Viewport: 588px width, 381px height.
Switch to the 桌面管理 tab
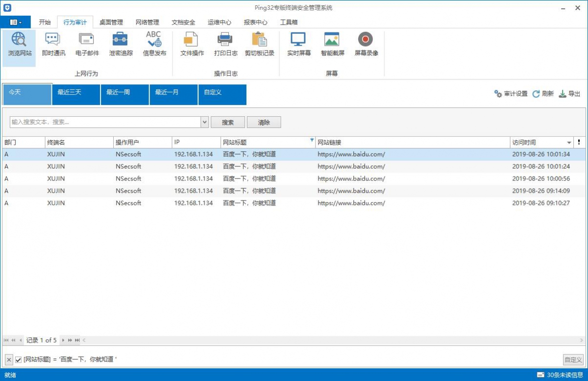coord(111,22)
